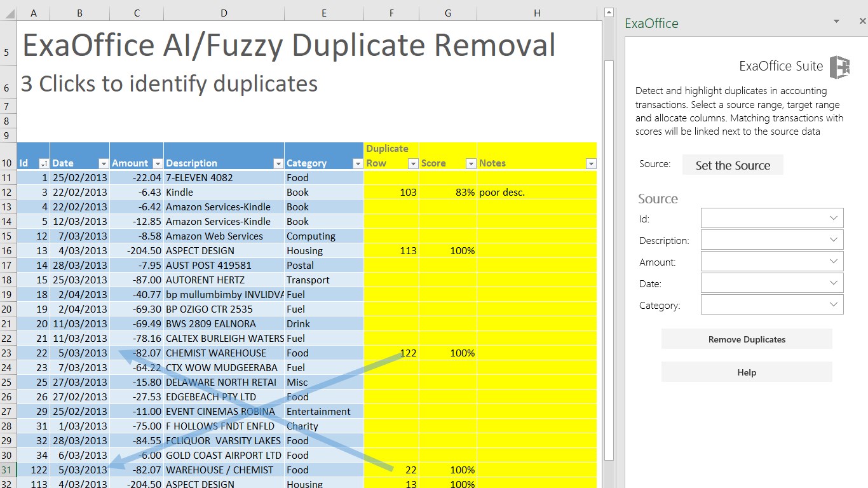This screenshot has height=488, width=868.
Task: Select the 'CHEMIST WAREHOUSE' cell
Action: tap(224, 353)
